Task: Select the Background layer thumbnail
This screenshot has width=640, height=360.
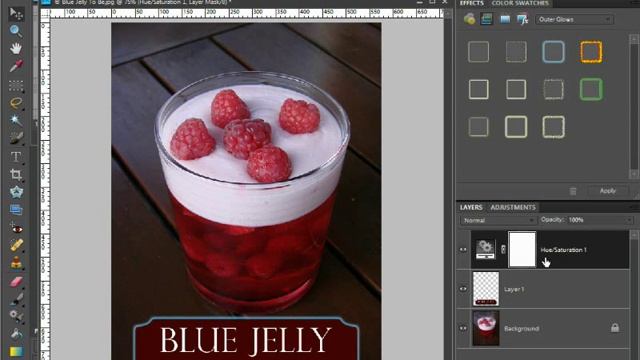Action: (486, 328)
